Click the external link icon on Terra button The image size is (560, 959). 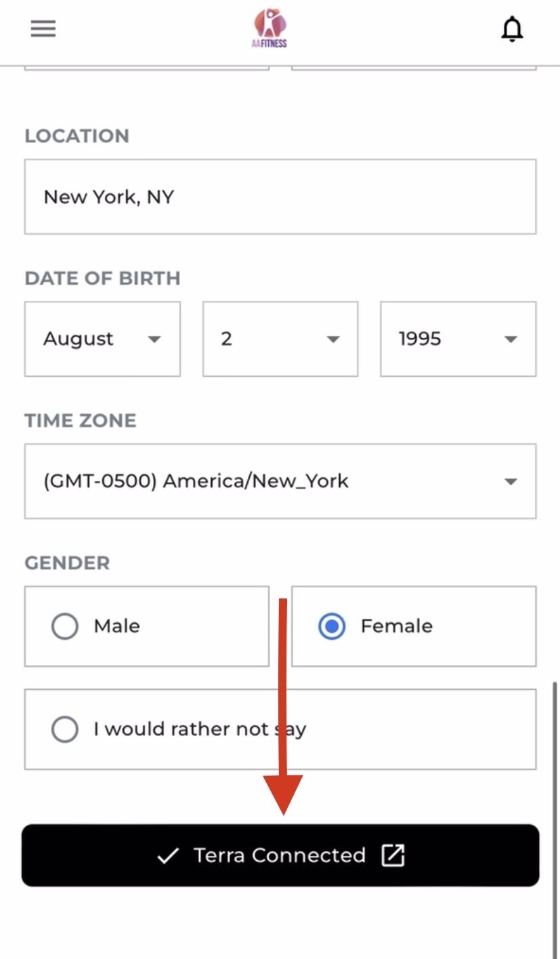393,855
